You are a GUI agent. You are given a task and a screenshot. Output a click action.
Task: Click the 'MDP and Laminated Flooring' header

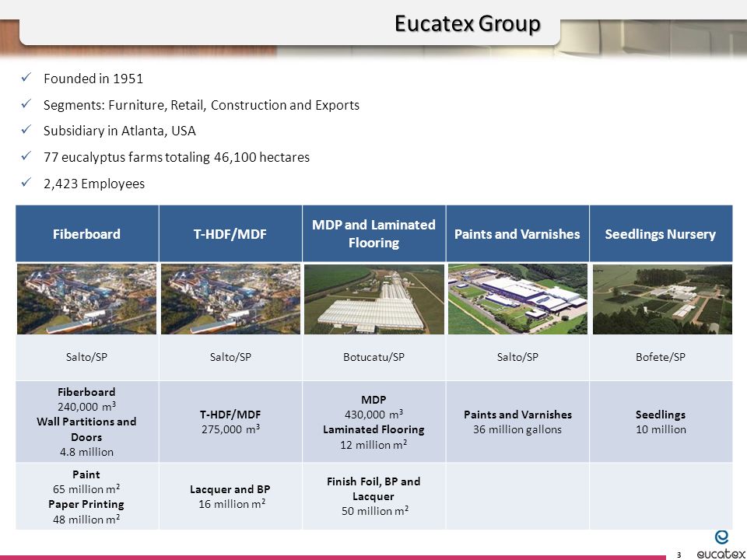(x=374, y=234)
